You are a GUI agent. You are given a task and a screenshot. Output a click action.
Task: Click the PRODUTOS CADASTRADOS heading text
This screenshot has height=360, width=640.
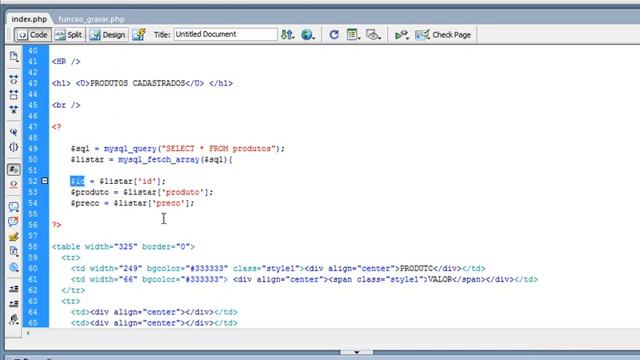tap(138, 83)
